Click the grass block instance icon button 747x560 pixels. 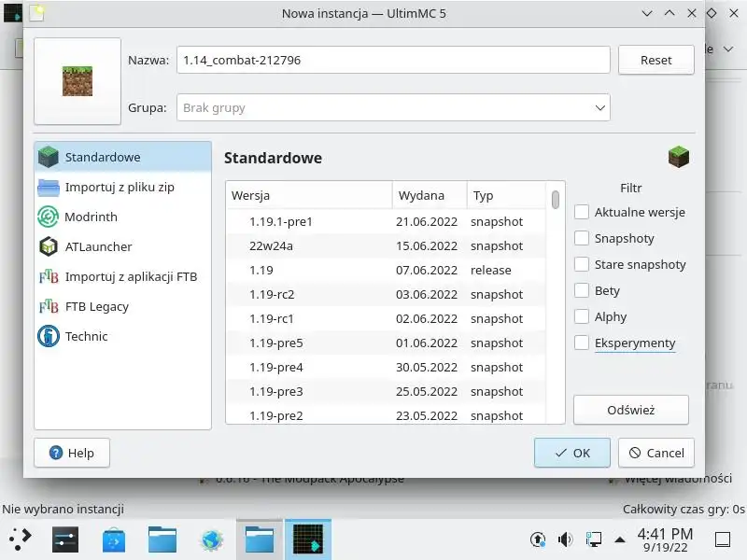click(x=78, y=81)
